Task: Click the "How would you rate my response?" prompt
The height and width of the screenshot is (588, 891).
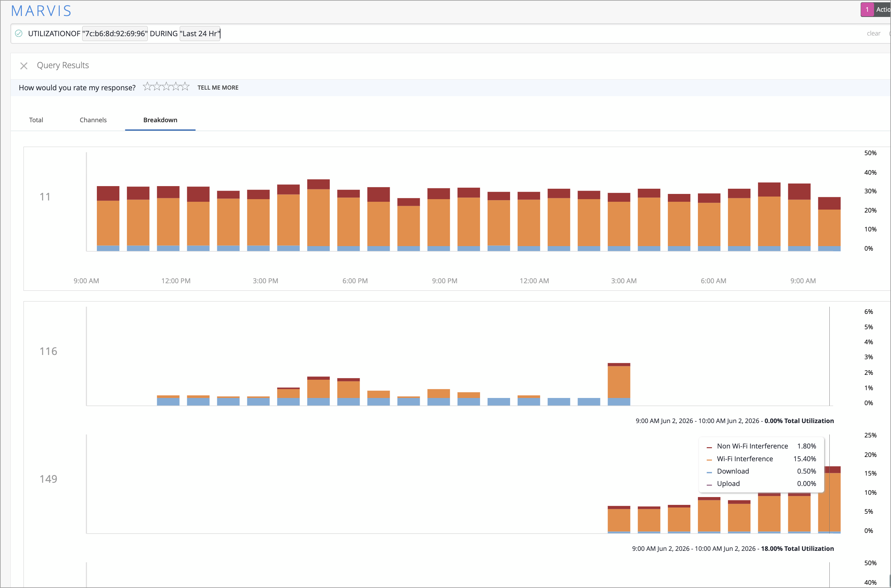Action: coord(77,88)
